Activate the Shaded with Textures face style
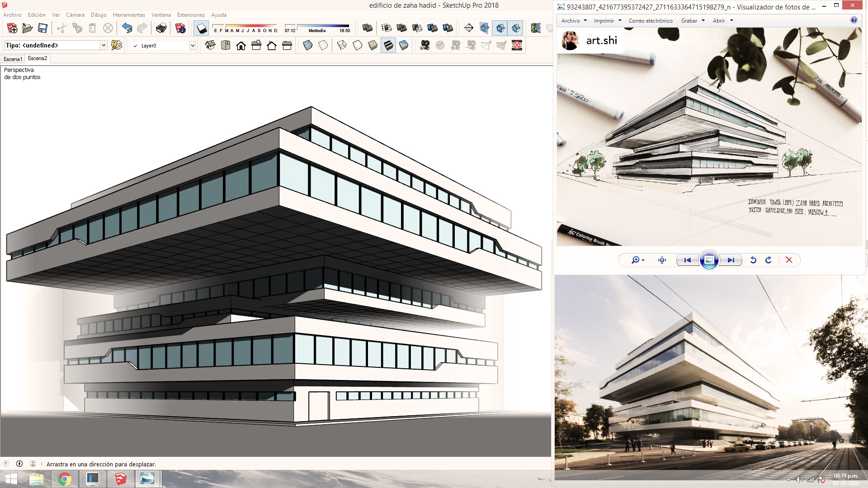868x488 pixels. (388, 45)
